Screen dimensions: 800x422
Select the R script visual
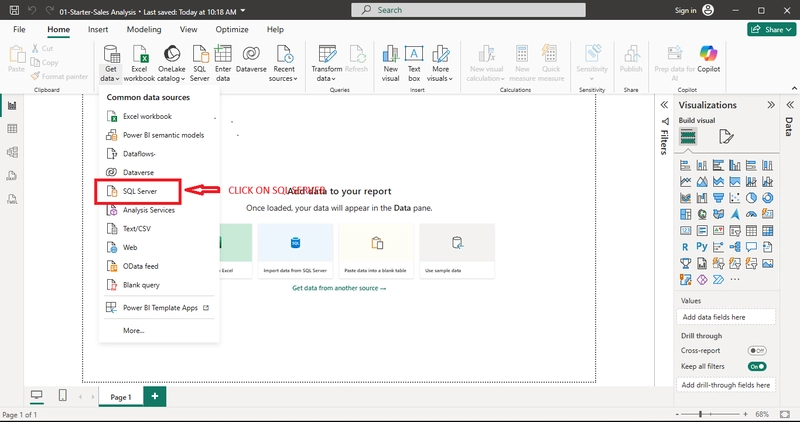tap(685, 247)
